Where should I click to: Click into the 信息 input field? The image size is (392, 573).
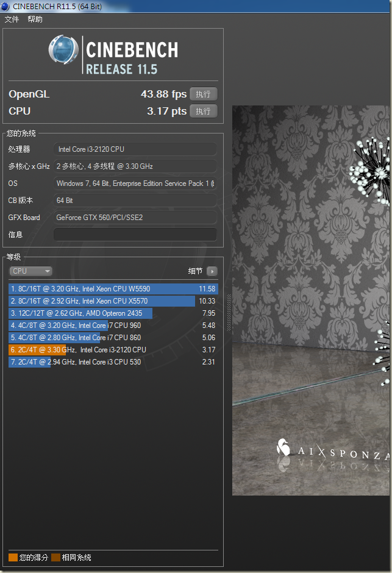135,235
